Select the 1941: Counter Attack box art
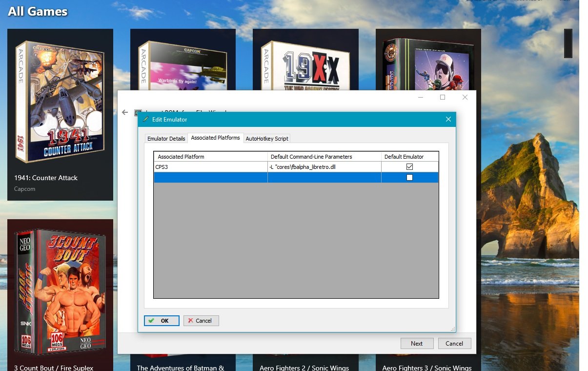Screen dimensions: 588x371 tap(60, 101)
